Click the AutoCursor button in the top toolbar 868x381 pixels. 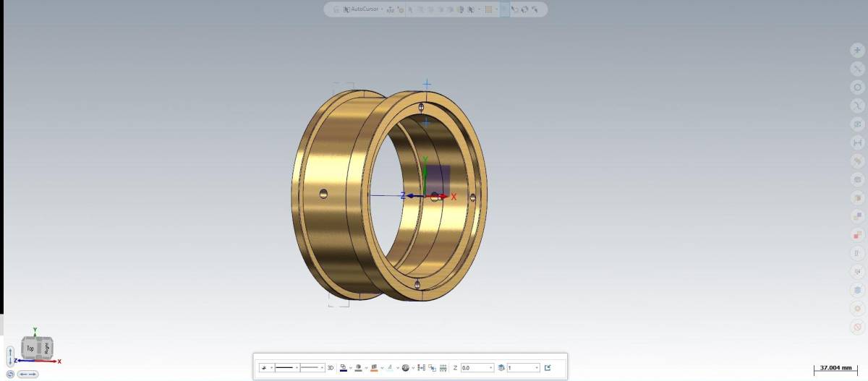coord(360,9)
